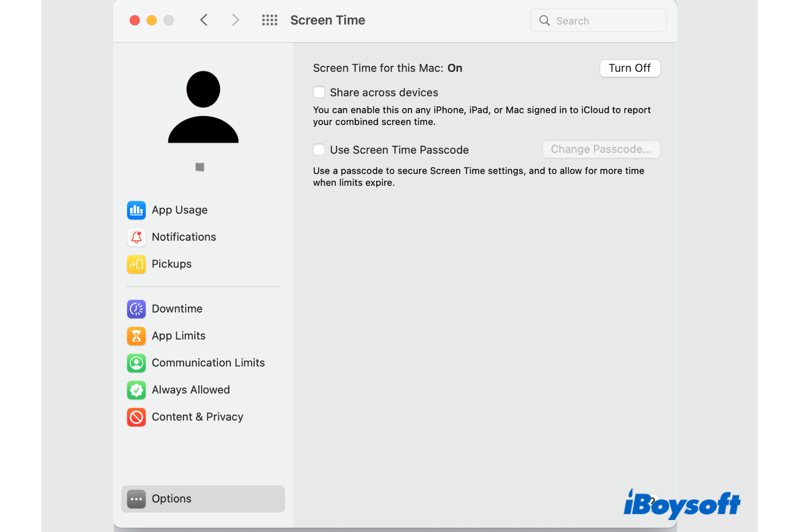Open the App Usage panel
798x532 pixels.
point(179,210)
